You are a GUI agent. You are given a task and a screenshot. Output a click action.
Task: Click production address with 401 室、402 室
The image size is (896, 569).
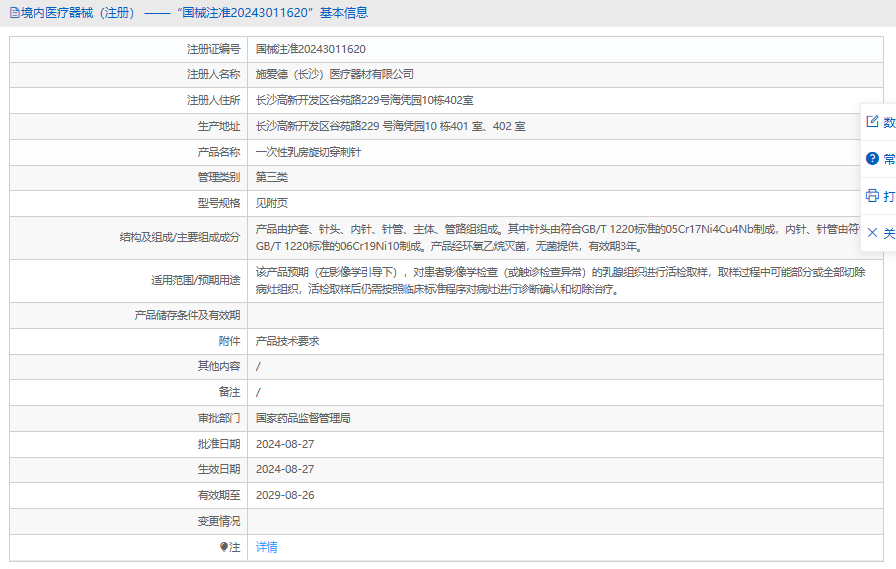[391, 126]
